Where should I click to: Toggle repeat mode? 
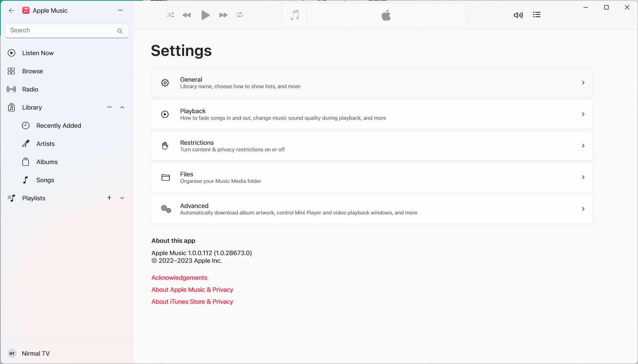coord(240,15)
